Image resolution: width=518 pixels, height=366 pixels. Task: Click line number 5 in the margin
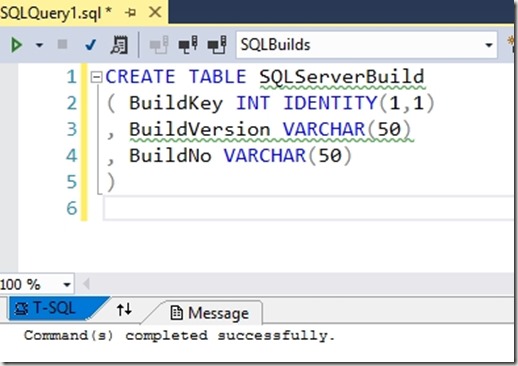[71, 182]
